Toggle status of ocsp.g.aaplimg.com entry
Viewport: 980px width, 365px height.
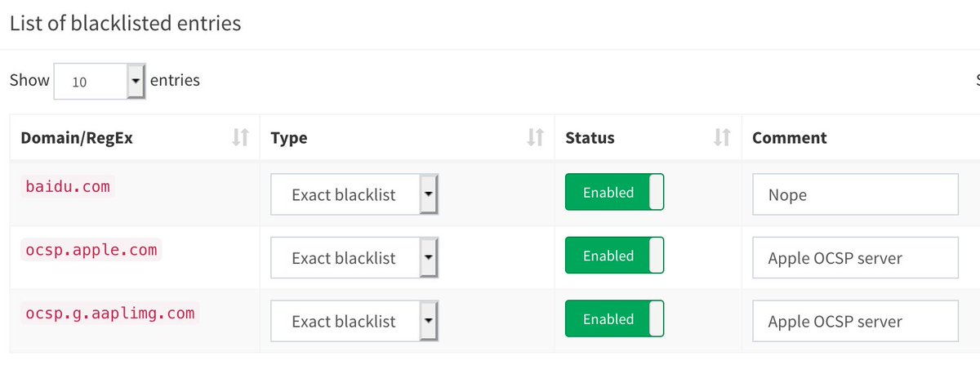click(x=614, y=319)
